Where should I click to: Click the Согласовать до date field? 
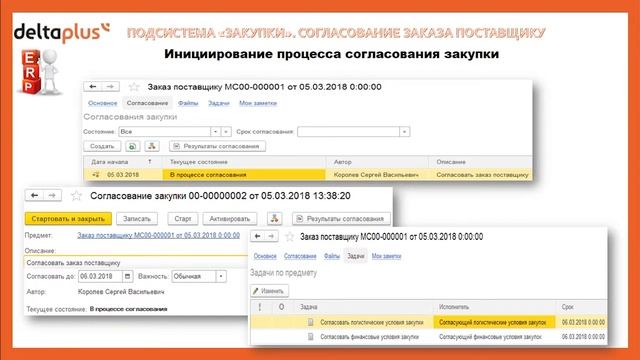point(100,276)
